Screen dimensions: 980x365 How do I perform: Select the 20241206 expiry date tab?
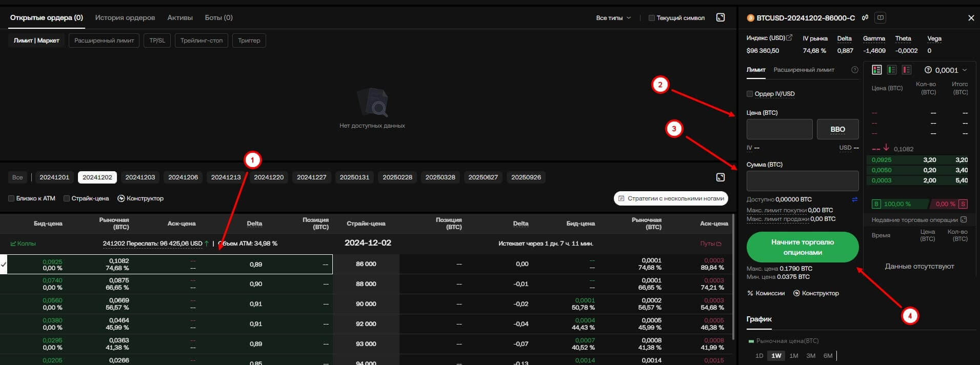183,177
